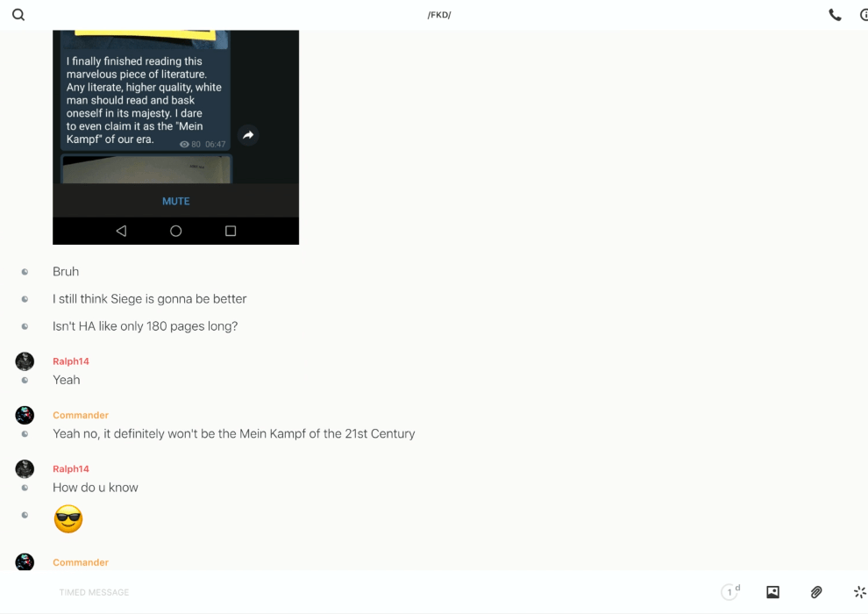Click the /FKD/ conversation title
This screenshot has height=614, width=868.
coord(438,15)
